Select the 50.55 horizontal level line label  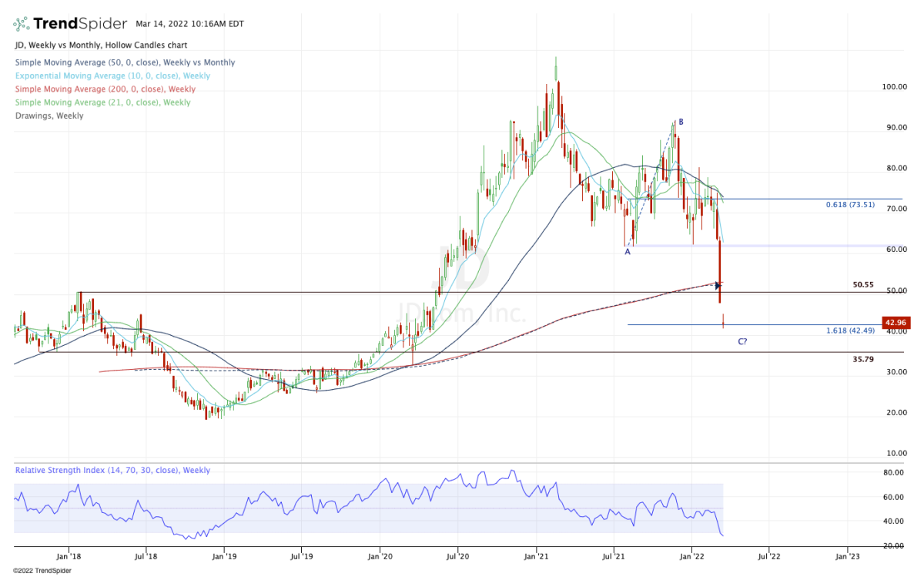(864, 284)
